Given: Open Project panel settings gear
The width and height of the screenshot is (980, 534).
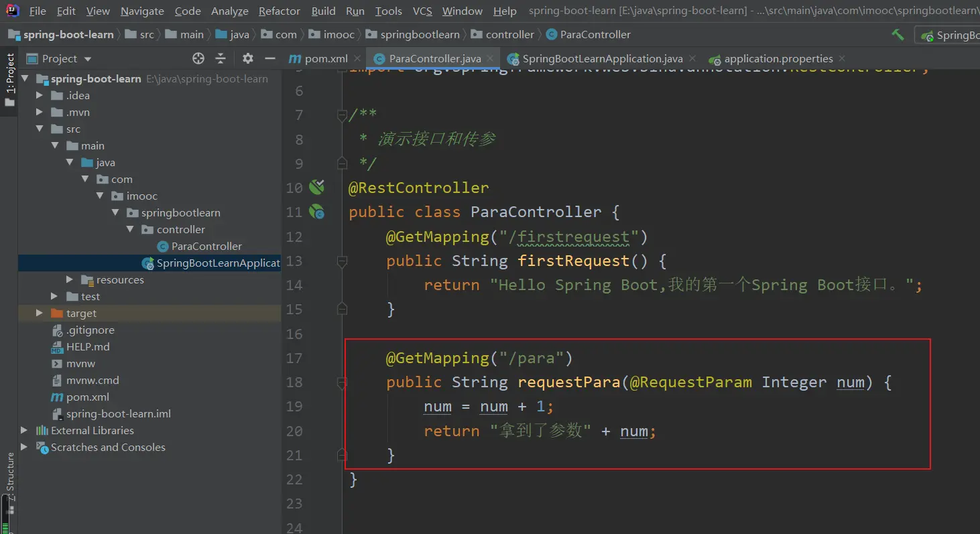Looking at the screenshot, I should 248,58.
